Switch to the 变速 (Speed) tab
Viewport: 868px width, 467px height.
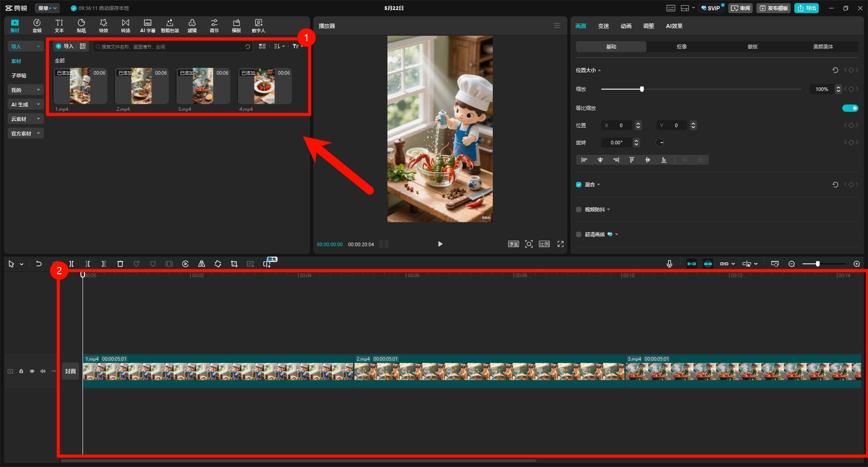[603, 26]
